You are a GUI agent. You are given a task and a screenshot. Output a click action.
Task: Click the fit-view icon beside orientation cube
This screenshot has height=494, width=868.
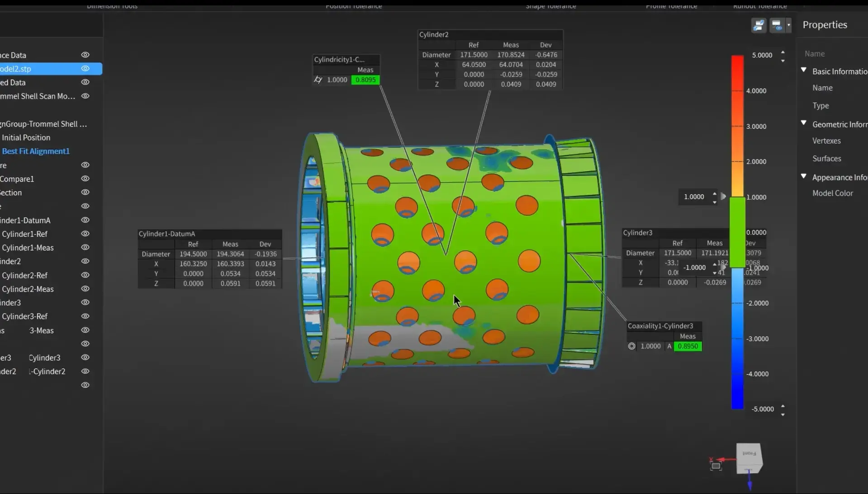716,466
